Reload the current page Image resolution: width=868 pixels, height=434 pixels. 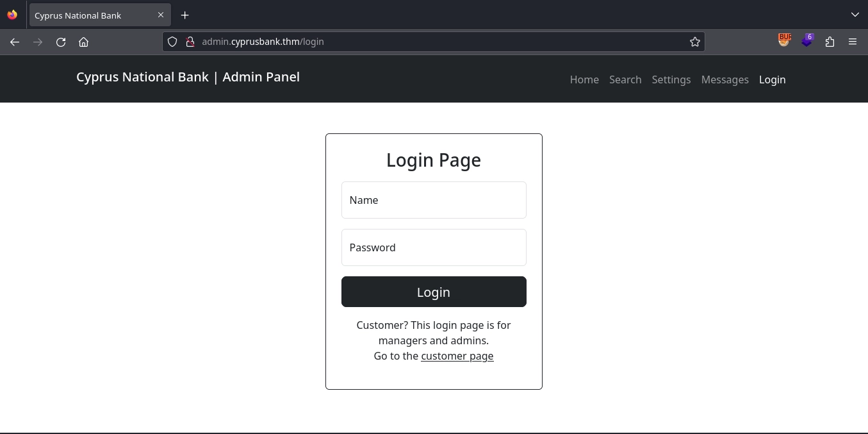61,42
